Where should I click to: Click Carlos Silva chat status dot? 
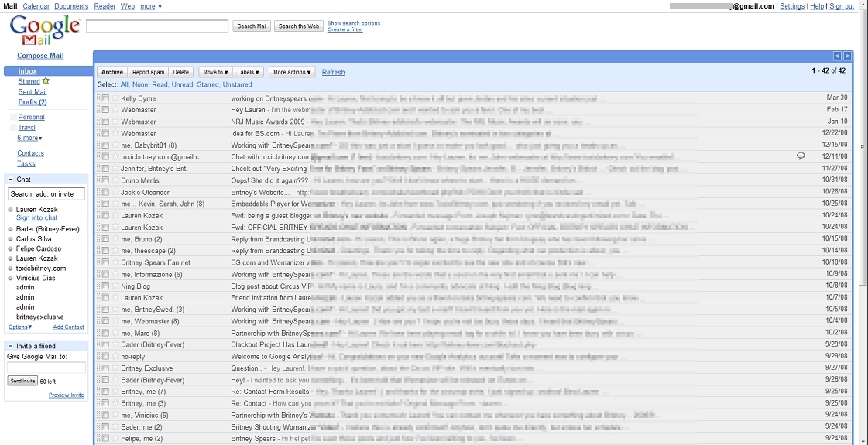tap(11, 239)
